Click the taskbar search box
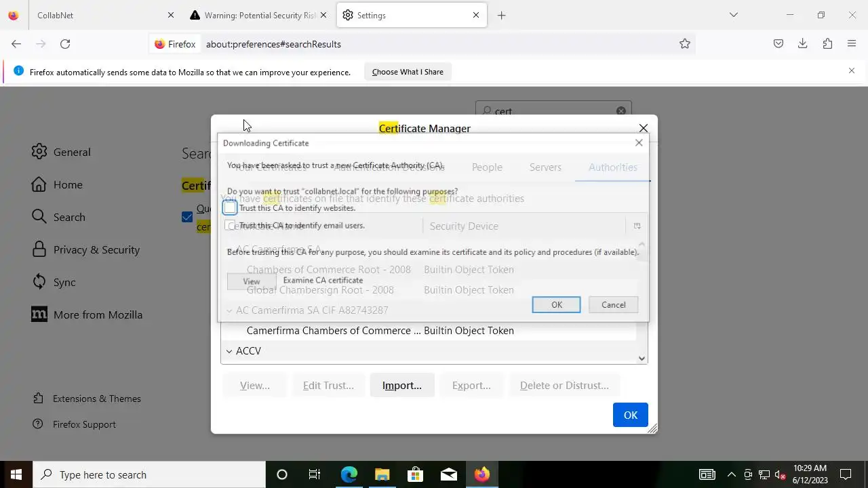Image resolution: width=868 pixels, height=488 pixels. [149, 474]
